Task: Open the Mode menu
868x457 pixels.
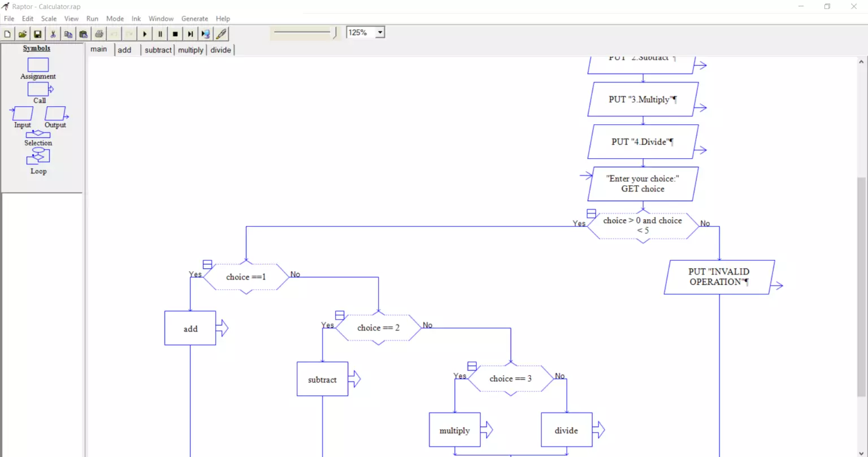Action: pos(115,19)
